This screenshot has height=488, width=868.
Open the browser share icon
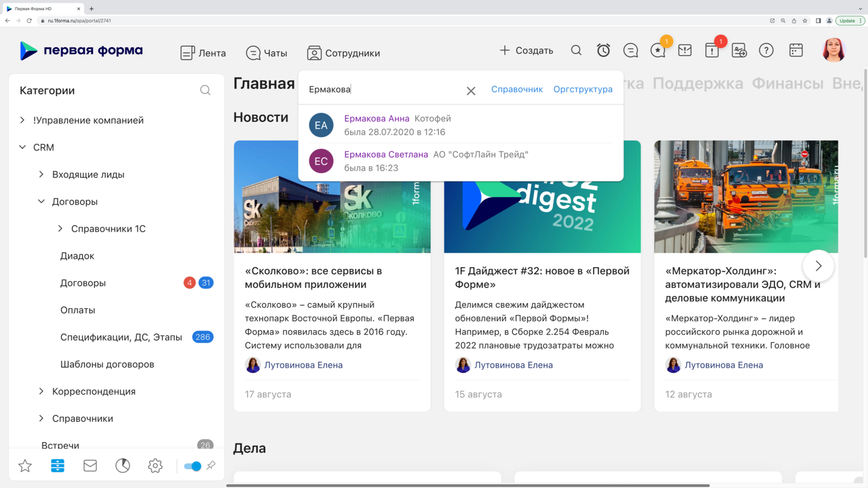(x=794, y=21)
